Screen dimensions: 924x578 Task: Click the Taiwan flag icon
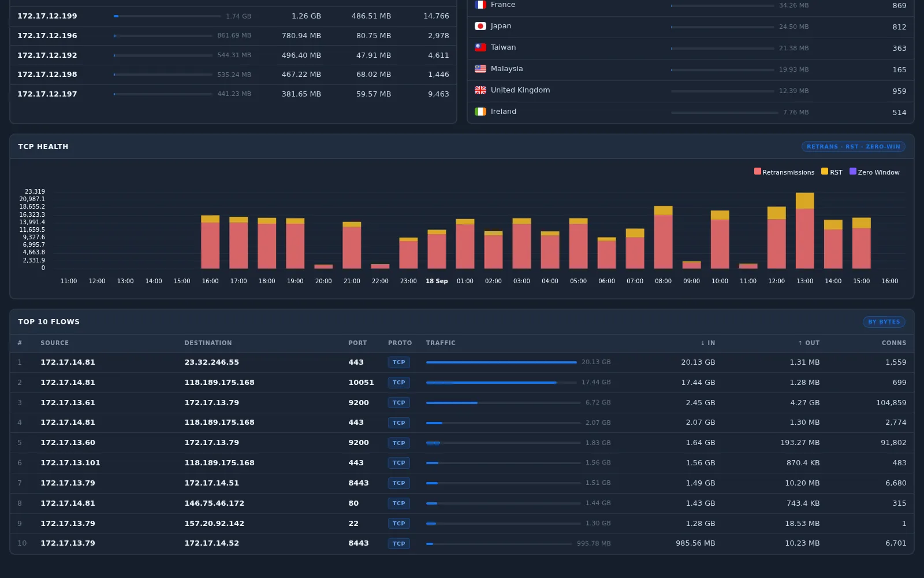click(x=480, y=47)
